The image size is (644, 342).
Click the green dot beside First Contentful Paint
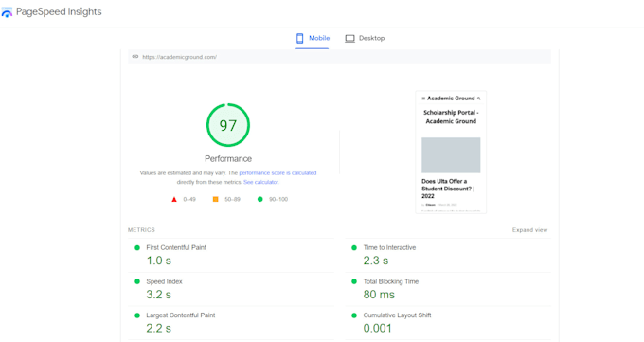(x=137, y=248)
